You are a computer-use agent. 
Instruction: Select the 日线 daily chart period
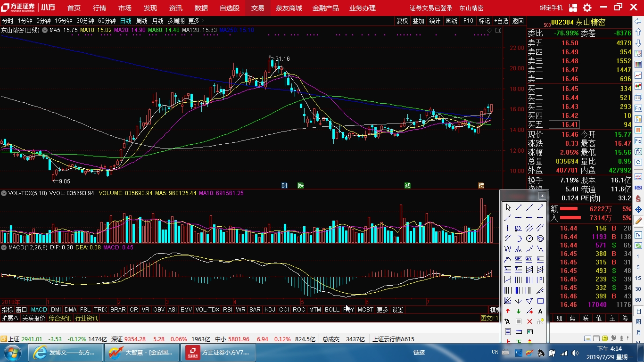[126, 21]
